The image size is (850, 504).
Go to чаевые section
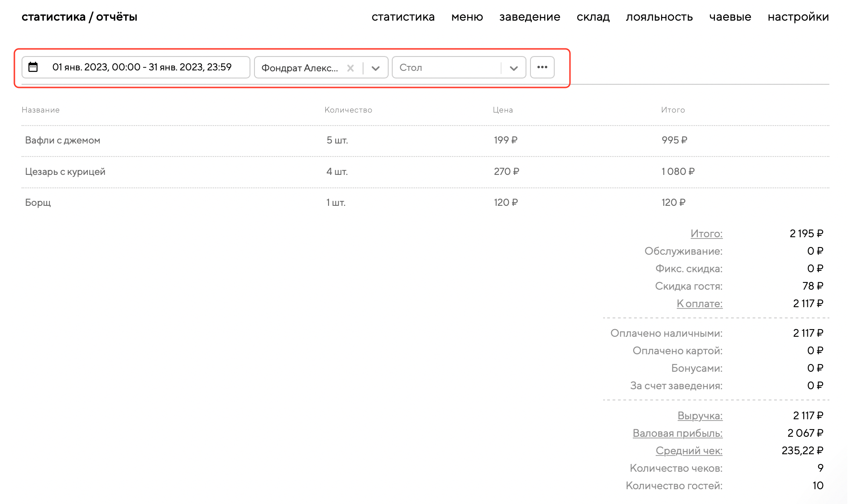pos(730,17)
